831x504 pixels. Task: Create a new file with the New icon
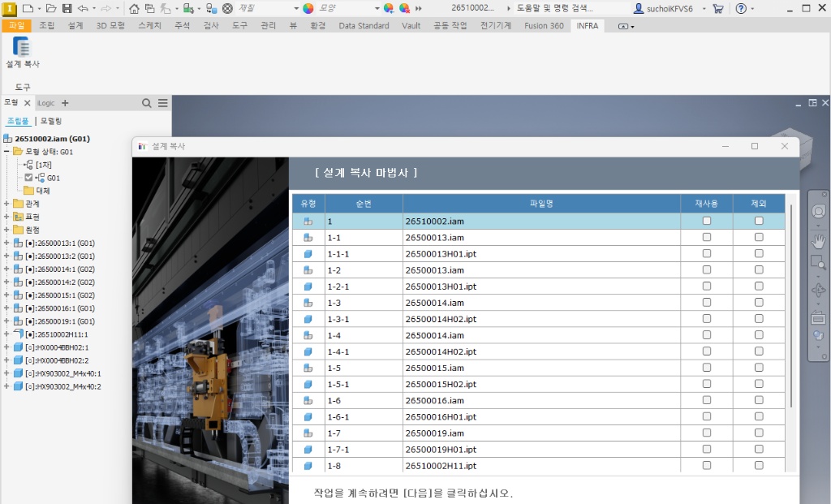point(28,8)
